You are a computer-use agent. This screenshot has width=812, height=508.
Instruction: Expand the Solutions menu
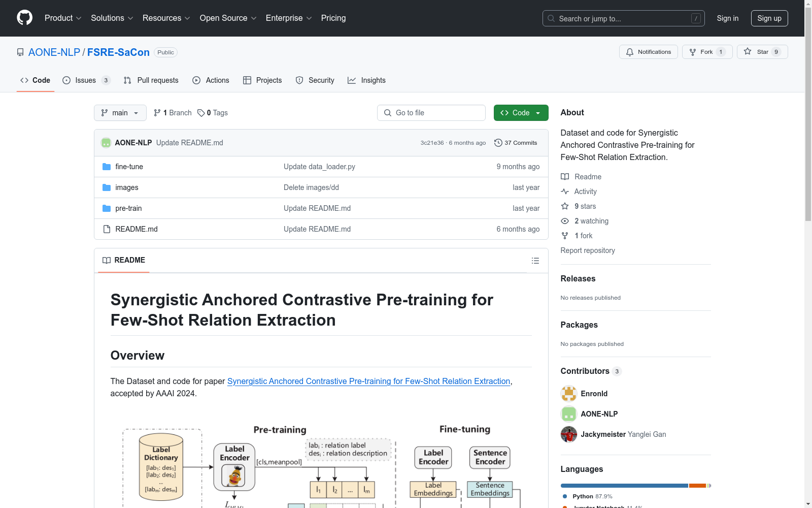coord(112,18)
